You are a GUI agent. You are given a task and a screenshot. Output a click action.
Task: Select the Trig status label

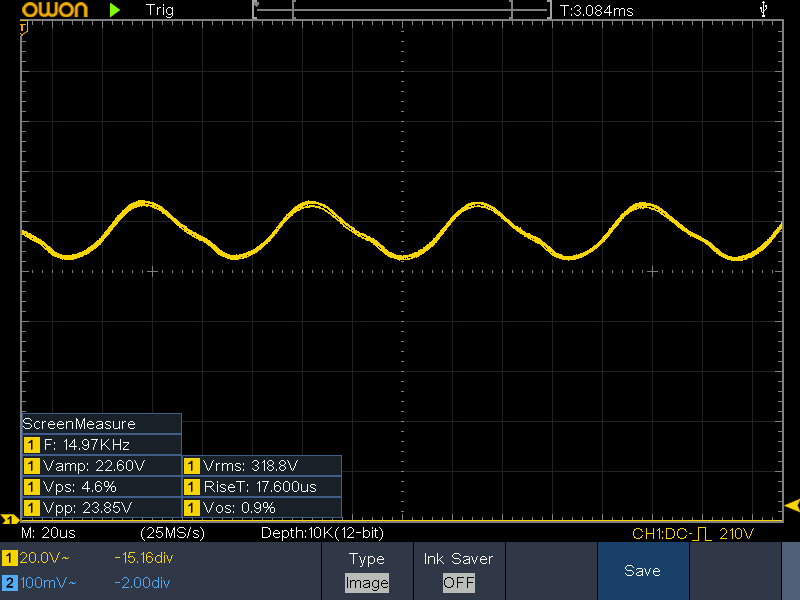pyautogui.click(x=159, y=10)
